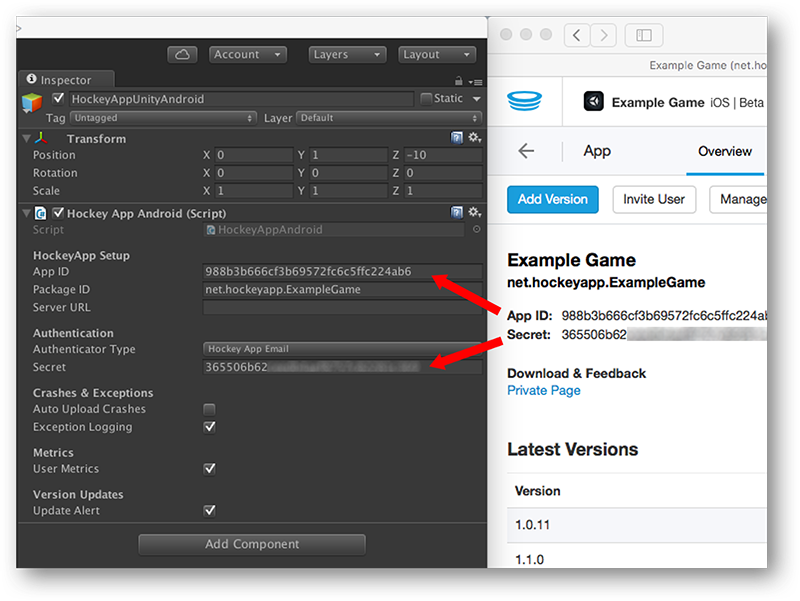This screenshot has height=601, width=800.
Task: Click the GameObject cube icon
Action: 32,103
